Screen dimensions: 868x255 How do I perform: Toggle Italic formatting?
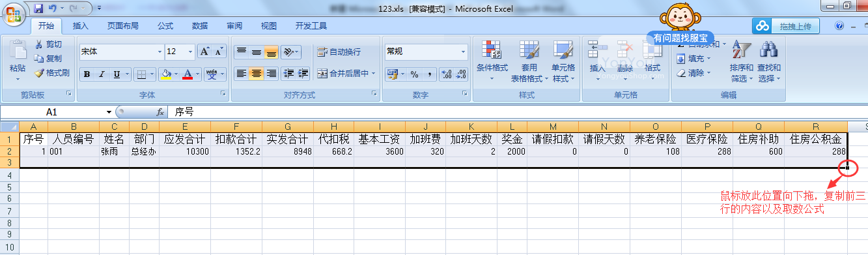102,74
